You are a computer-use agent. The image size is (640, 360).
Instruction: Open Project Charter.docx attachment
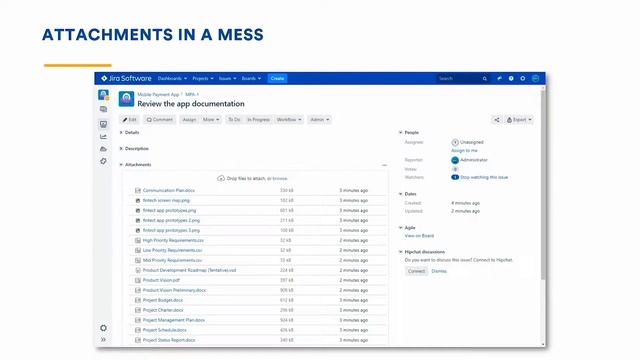tap(163, 310)
